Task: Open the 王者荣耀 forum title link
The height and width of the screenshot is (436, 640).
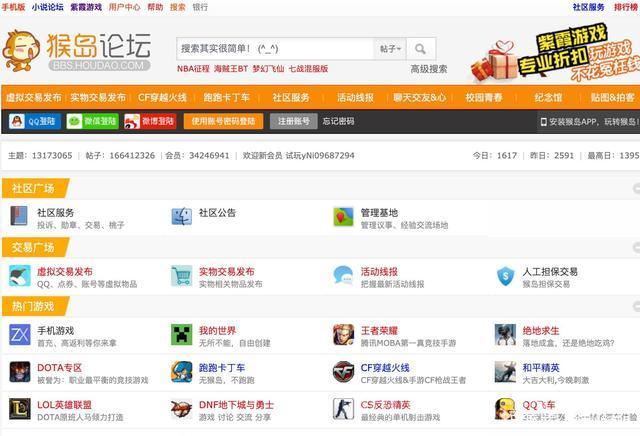Action: click(379, 331)
